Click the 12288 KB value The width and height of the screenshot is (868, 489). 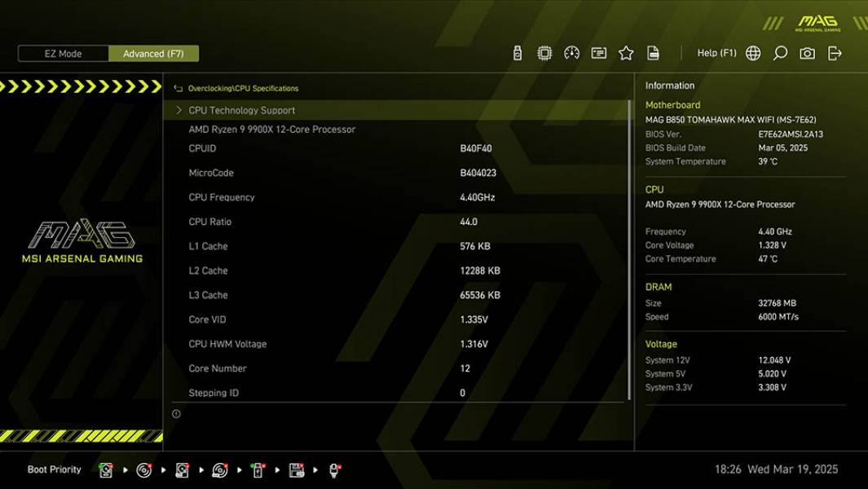click(x=480, y=271)
